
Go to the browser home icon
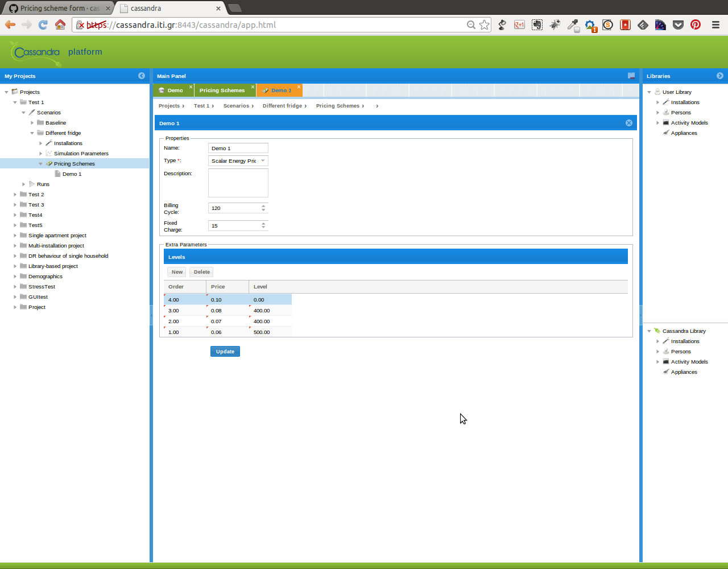[x=60, y=24]
